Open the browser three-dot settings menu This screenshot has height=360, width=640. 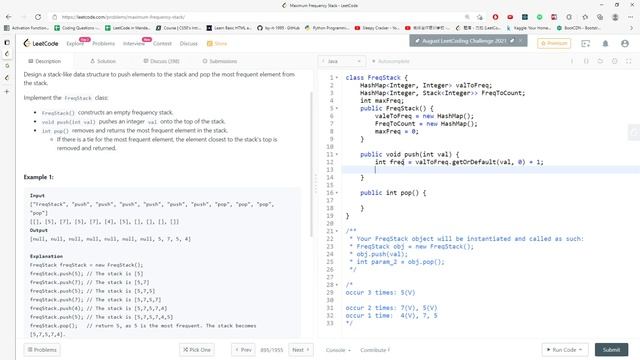[631, 17]
